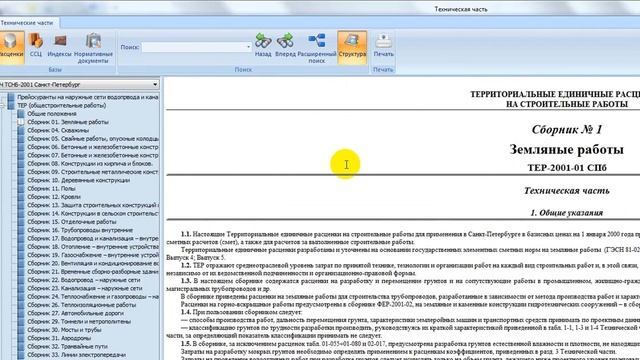Click the Сборник 11. Полы book icon
Screen dimensions: 640x360
21,189
